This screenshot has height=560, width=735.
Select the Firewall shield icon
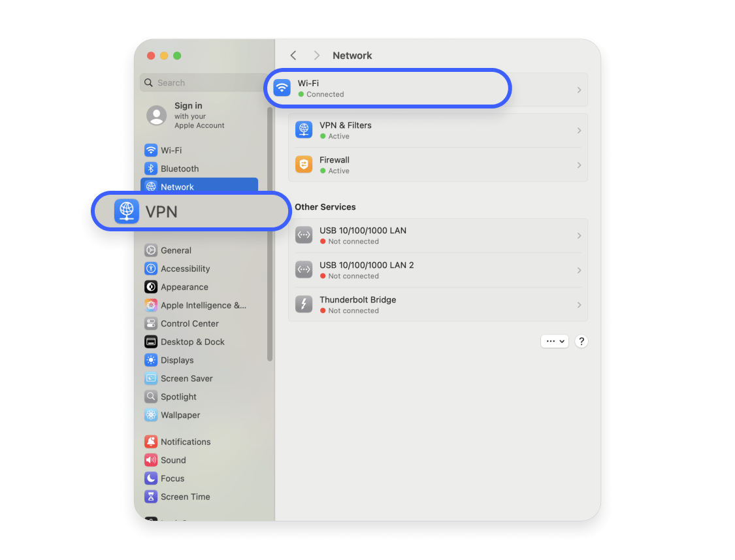pyautogui.click(x=303, y=165)
